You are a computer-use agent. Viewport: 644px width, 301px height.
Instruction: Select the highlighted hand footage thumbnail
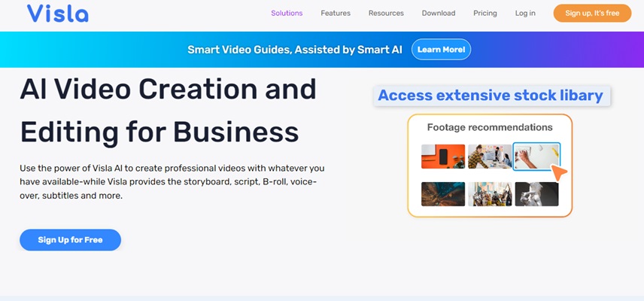(536, 157)
